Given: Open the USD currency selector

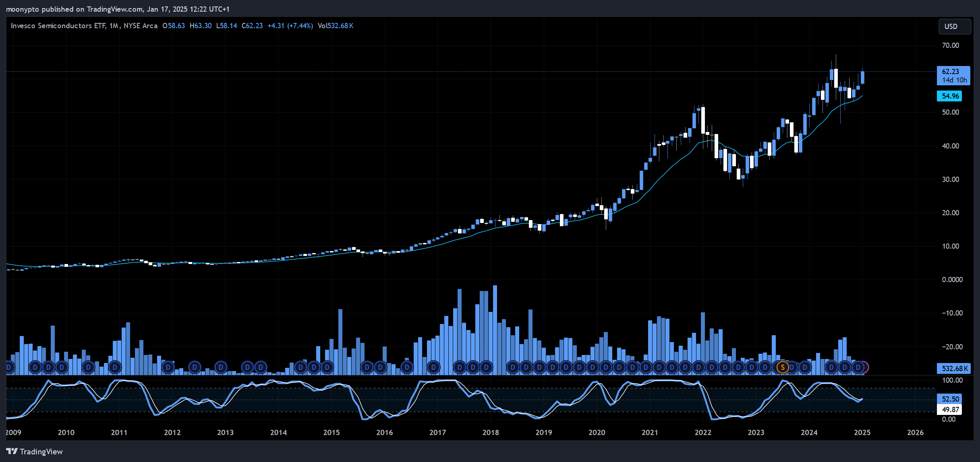Looking at the screenshot, I should 955,27.
